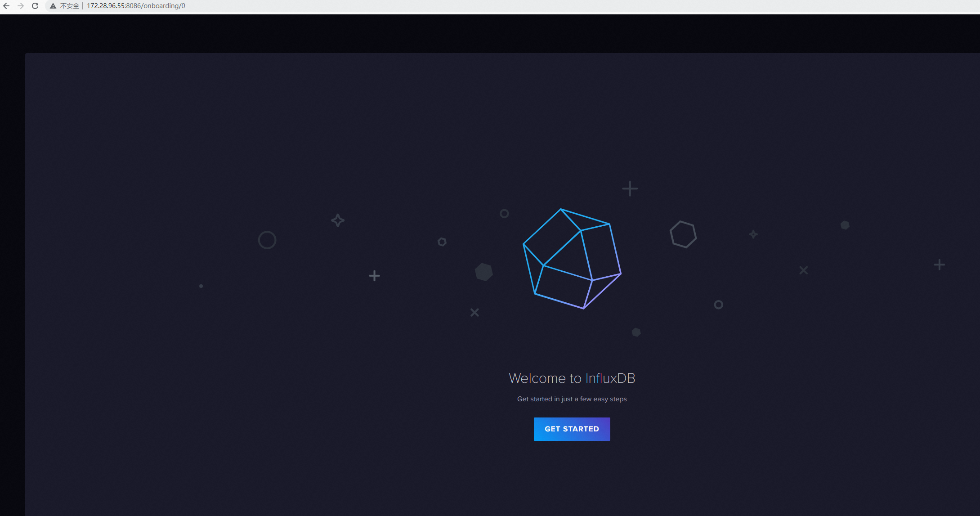Click the X mark right of the outlined hexagon
980x516 pixels.
[803, 270]
